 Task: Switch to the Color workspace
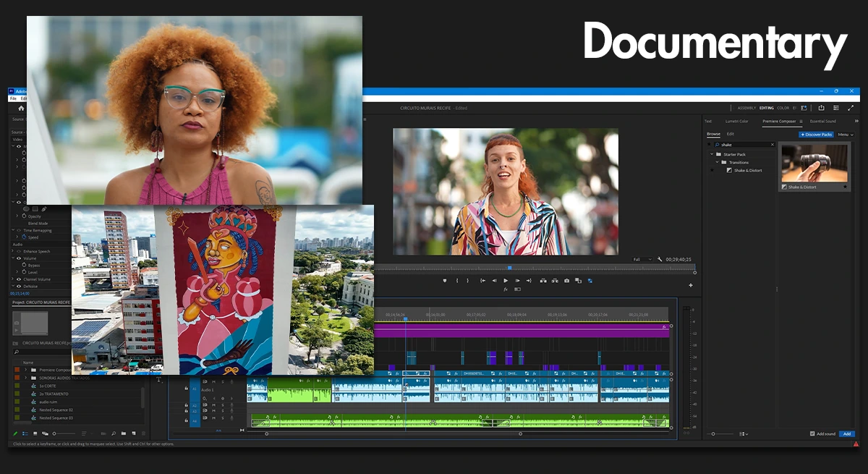[x=783, y=108]
